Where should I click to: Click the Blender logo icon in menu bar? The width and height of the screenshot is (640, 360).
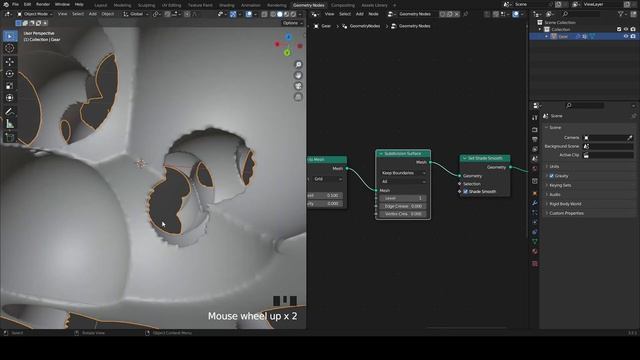click(x=6, y=4)
